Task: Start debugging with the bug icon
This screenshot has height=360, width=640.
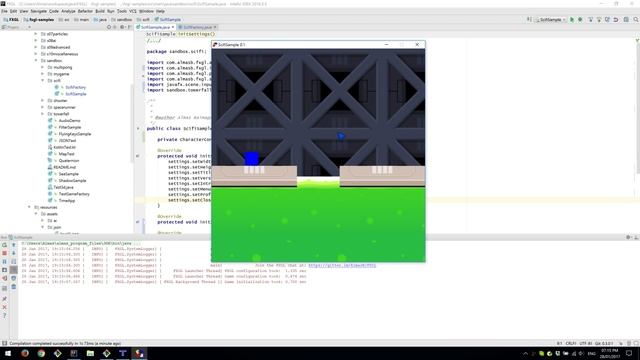Action: tap(580, 20)
